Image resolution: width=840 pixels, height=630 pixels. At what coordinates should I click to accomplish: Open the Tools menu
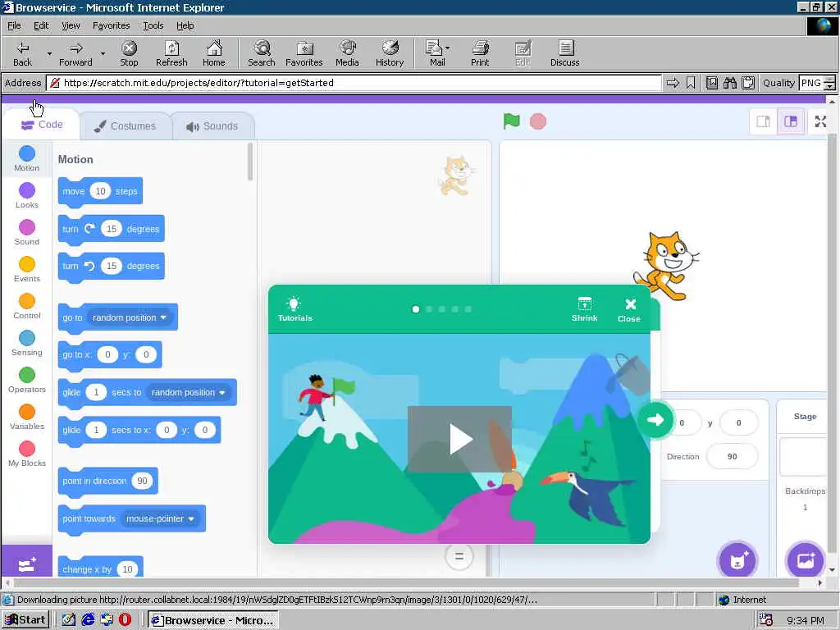coord(153,25)
